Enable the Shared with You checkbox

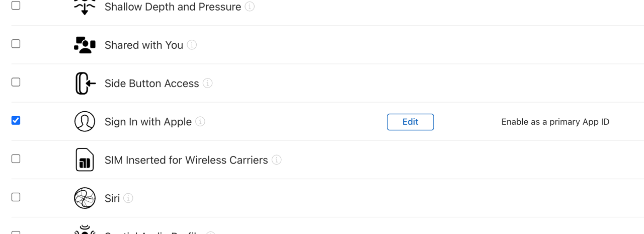point(16,44)
